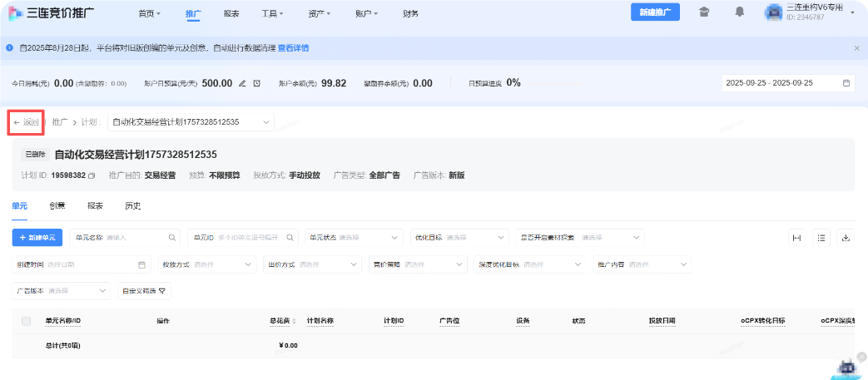Expand the 工具 menu
The image size is (868, 380).
tap(272, 13)
